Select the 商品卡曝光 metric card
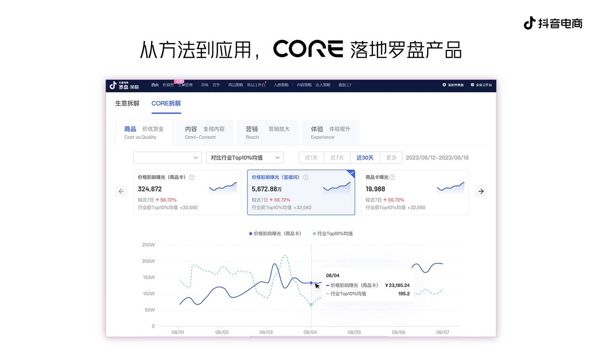The width and height of the screenshot is (602, 364). (x=414, y=192)
